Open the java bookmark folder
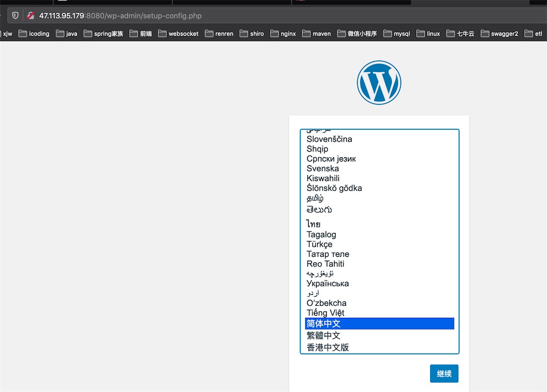This screenshot has width=547, height=392. [x=67, y=33]
